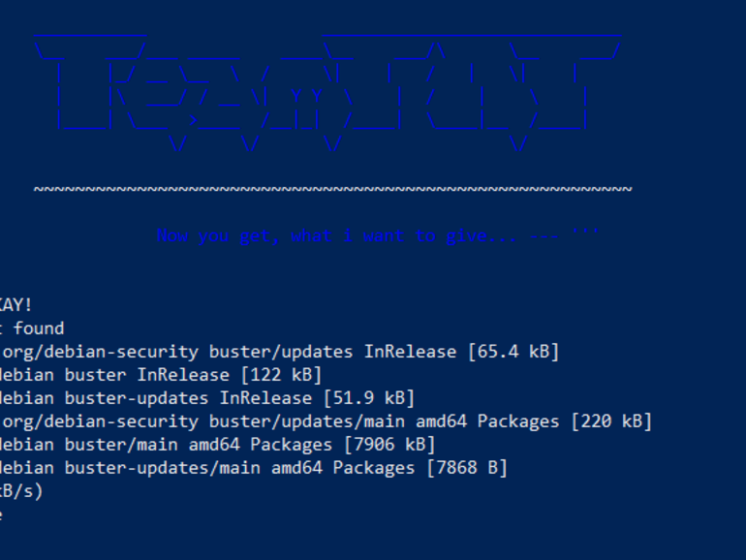Click the 'KAY!' output line

click(16, 305)
